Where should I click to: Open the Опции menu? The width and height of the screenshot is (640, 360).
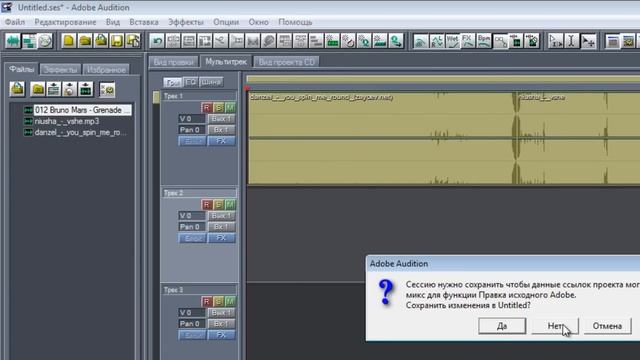click(x=226, y=22)
